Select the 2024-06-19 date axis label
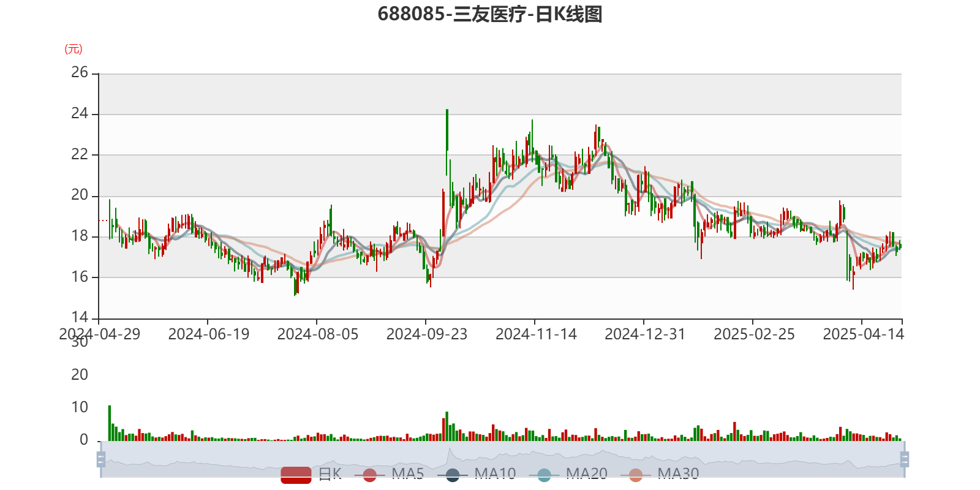The height and width of the screenshot is (490, 980). point(209,334)
